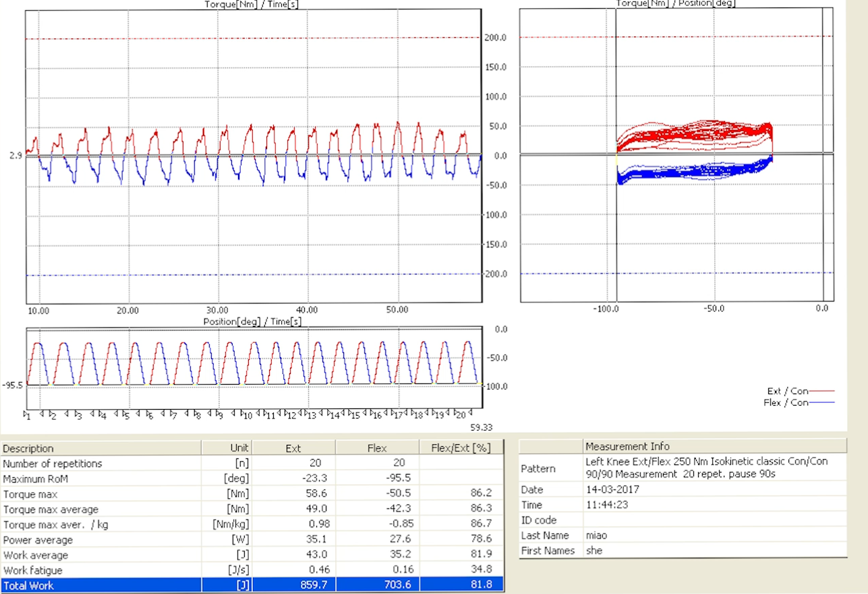Pick repetition marker 13 on the timeline
This screenshot has width=868, height=594.
(x=310, y=415)
